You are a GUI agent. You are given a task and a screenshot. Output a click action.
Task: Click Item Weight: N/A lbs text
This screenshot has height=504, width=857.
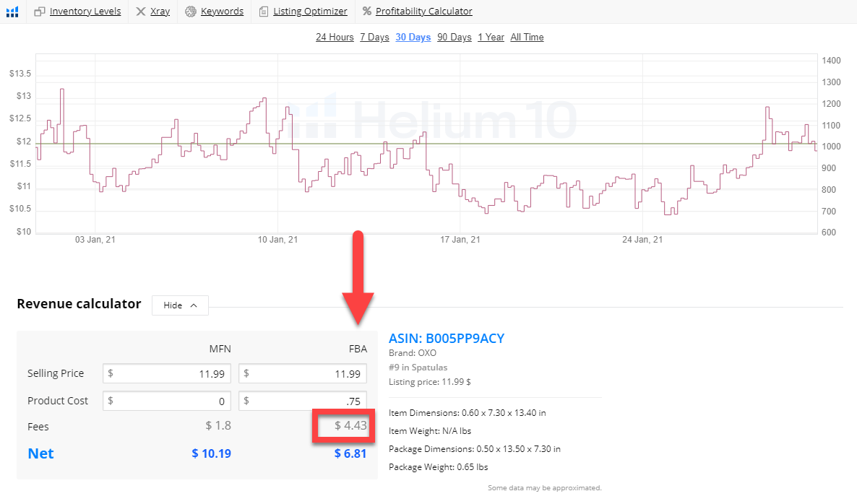[x=430, y=431]
